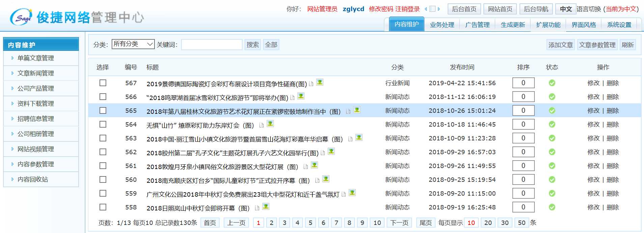Click the left arrow next to 注销登录
Image resolution: width=644 pixels, height=233 pixels.
click(x=426, y=9)
